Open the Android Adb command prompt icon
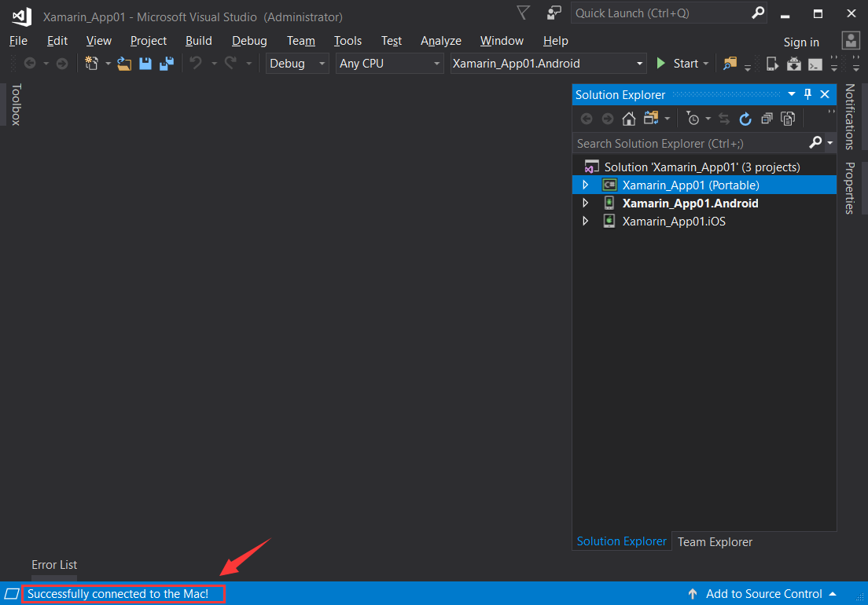This screenshot has width=868, height=605. pyautogui.click(x=815, y=64)
